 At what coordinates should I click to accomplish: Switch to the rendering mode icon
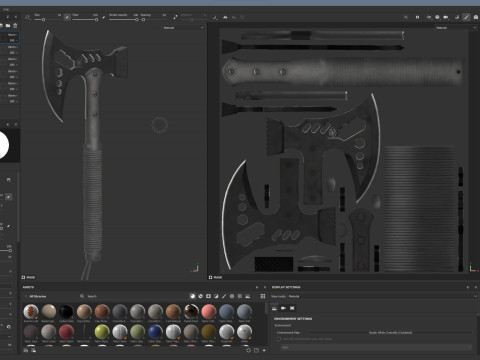(476, 17)
